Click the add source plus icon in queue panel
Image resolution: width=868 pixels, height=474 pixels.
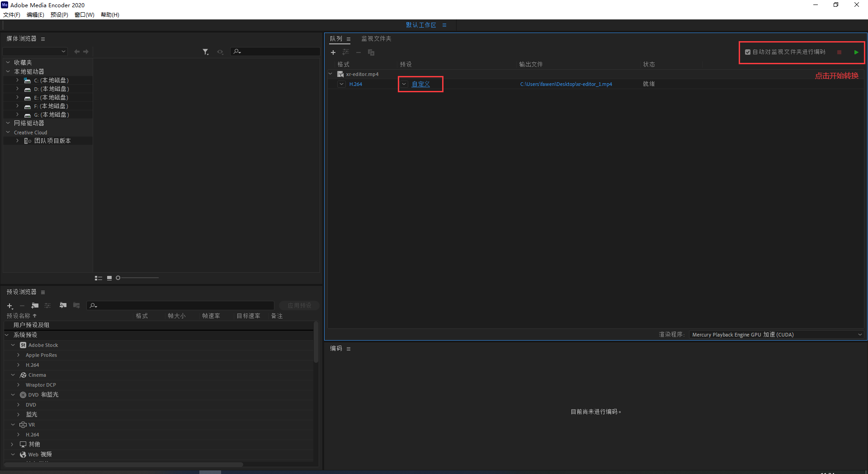click(333, 52)
